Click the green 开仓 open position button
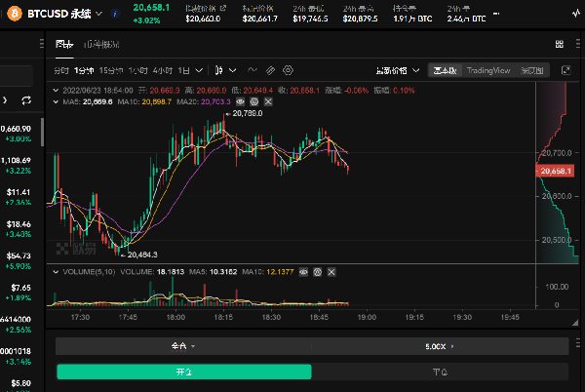 click(x=183, y=372)
